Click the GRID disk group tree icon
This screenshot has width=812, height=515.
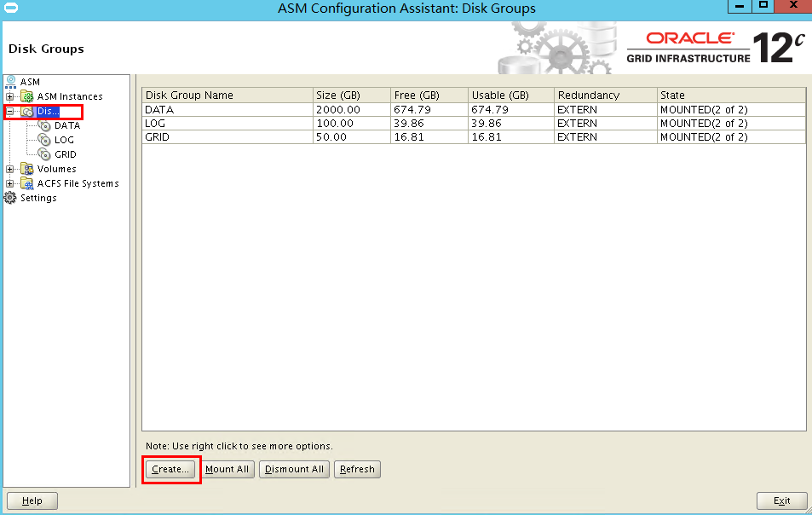[x=44, y=154]
